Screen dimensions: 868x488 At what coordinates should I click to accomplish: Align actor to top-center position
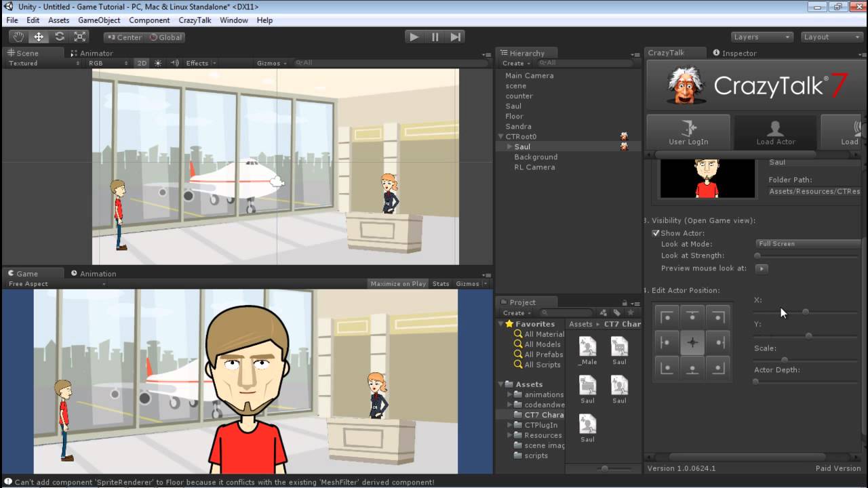(x=692, y=317)
